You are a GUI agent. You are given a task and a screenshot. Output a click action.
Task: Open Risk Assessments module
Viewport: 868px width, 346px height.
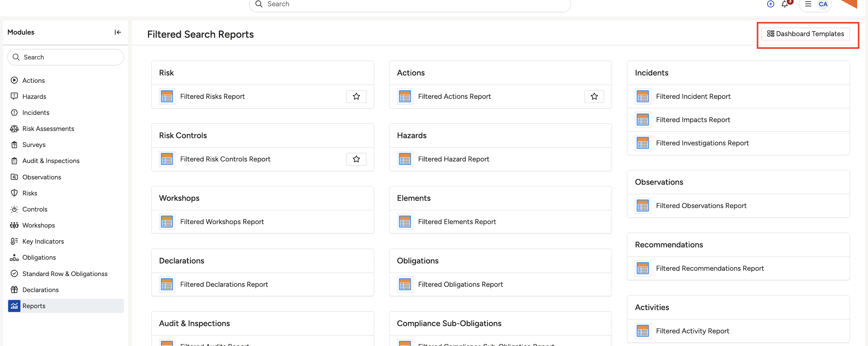[x=48, y=129]
